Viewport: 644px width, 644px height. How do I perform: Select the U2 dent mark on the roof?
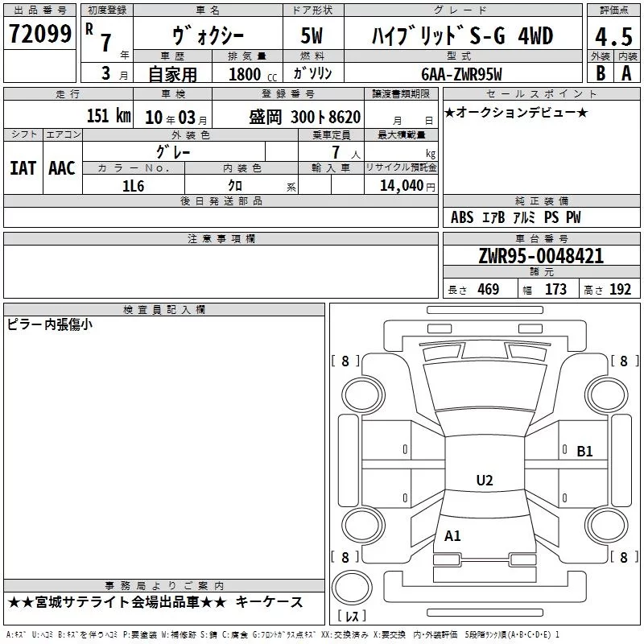(x=484, y=481)
